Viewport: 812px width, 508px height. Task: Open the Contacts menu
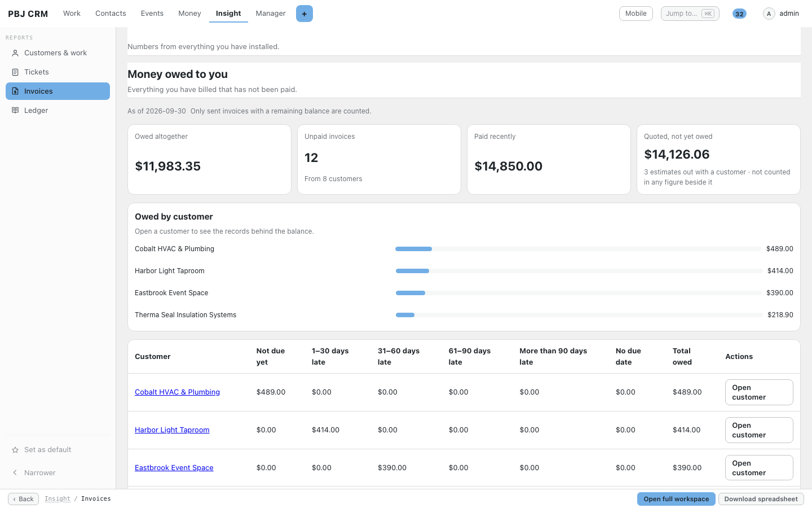coord(111,14)
